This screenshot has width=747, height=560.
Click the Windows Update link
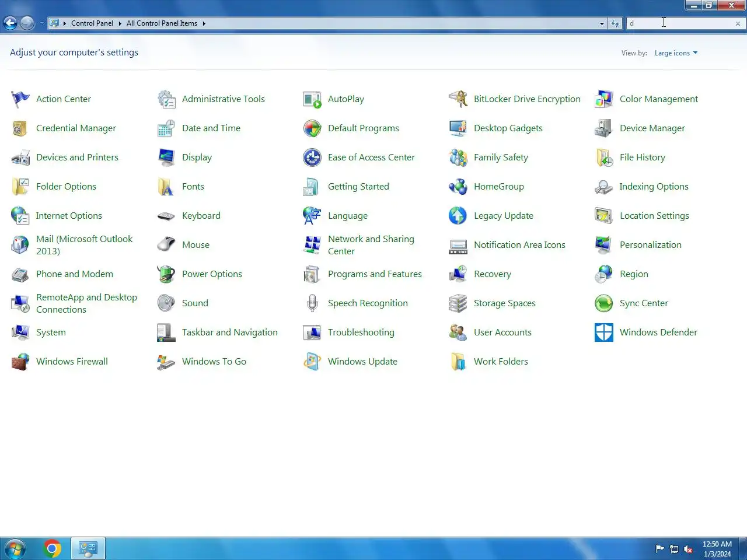362,362
